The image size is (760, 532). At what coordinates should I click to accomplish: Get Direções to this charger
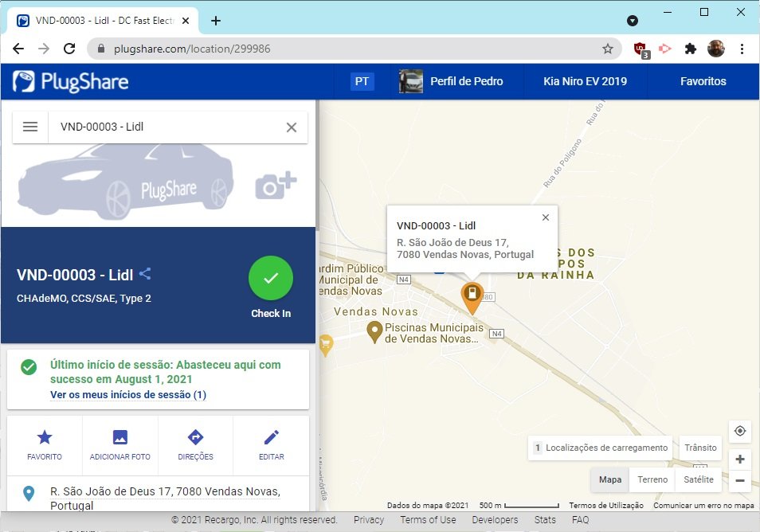(x=195, y=444)
